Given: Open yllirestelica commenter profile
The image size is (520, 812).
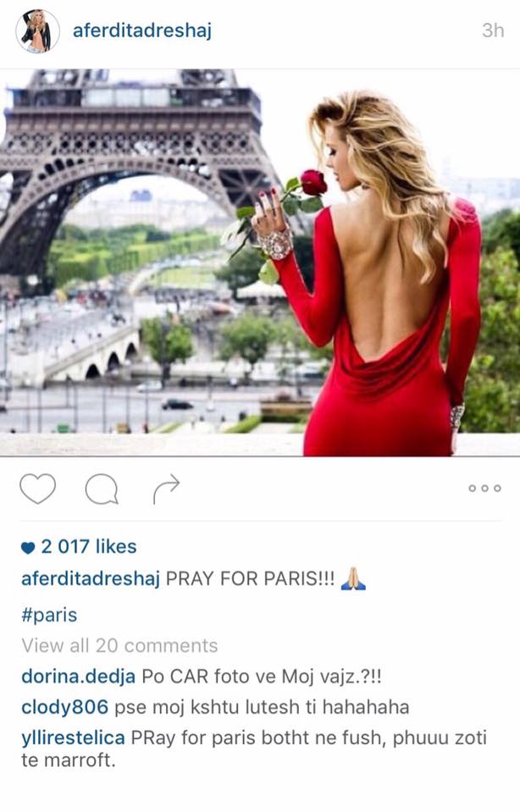Looking at the screenshot, I should click(x=73, y=738).
